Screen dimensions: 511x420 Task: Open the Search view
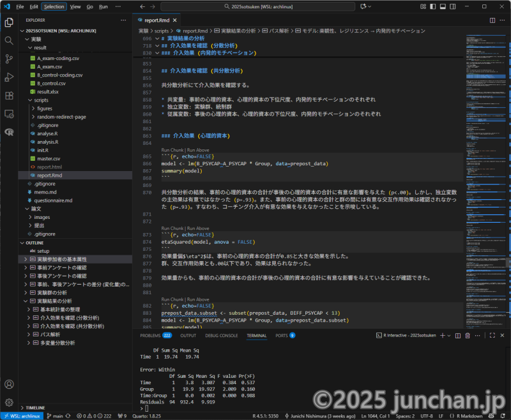coord(9,40)
